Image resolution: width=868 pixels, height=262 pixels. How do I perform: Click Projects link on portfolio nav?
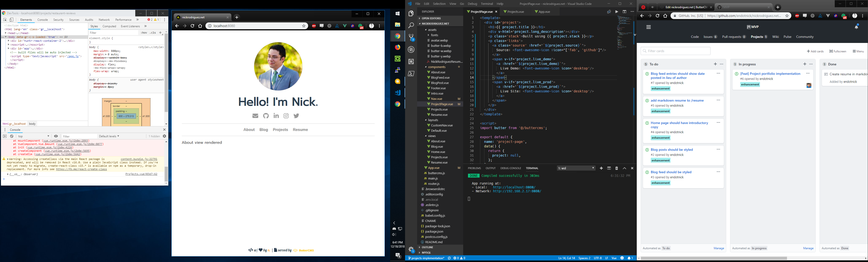[280, 130]
